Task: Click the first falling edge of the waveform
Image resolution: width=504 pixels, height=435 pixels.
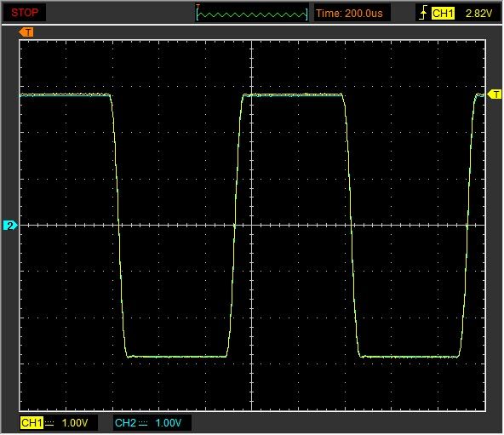Action: click(118, 225)
